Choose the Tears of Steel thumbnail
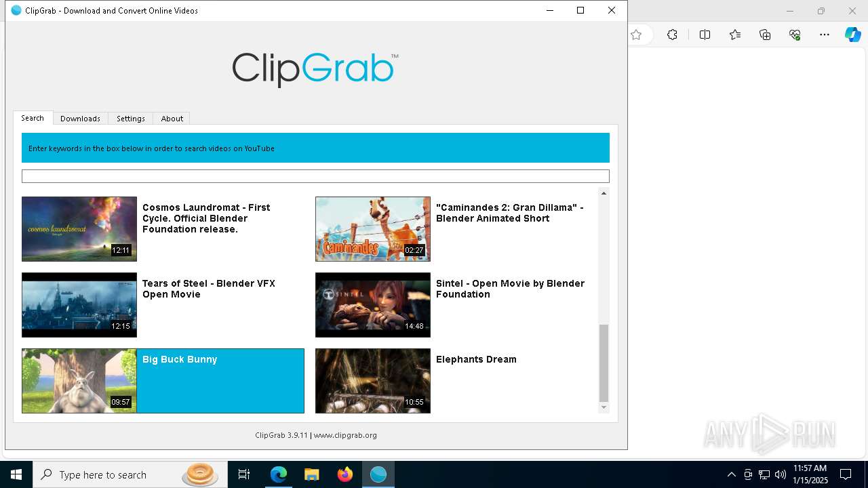Viewport: 868px width, 488px height. (x=79, y=305)
